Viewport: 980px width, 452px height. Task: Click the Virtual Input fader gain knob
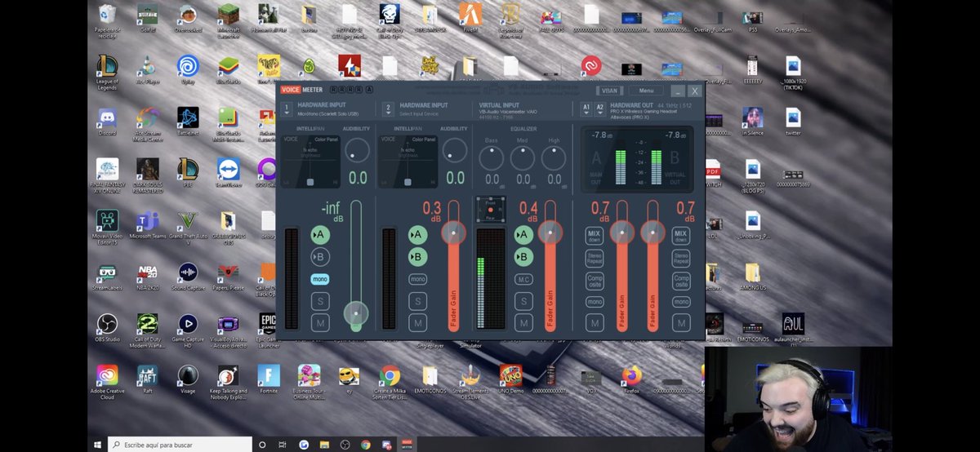coord(550,233)
